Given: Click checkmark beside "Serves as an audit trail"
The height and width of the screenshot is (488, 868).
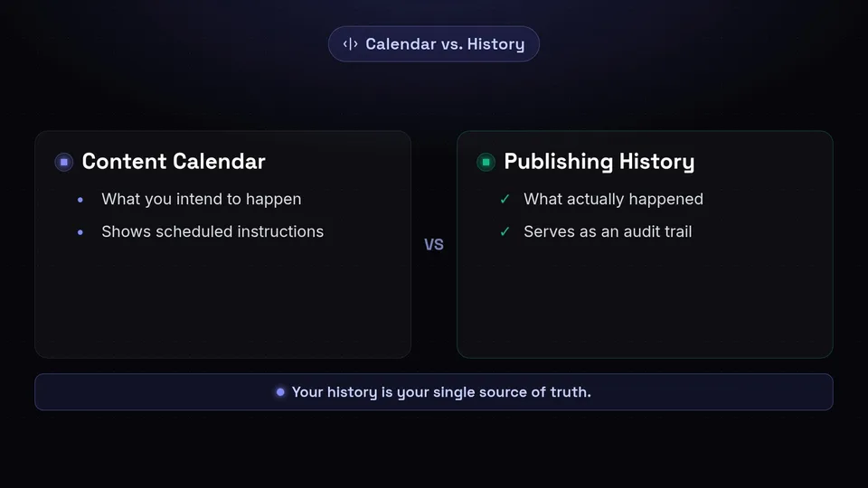Looking at the screenshot, I should pyautogui.click(x=505, y=231).
